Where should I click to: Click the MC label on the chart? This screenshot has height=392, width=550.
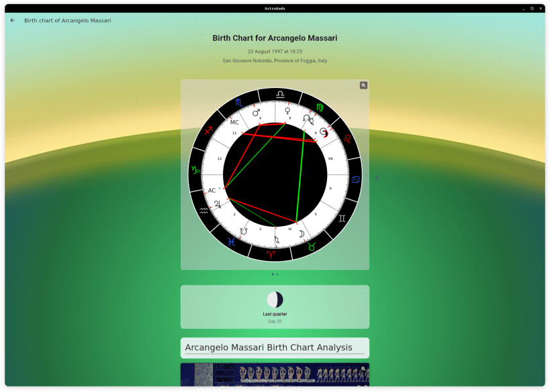(234, 122)
